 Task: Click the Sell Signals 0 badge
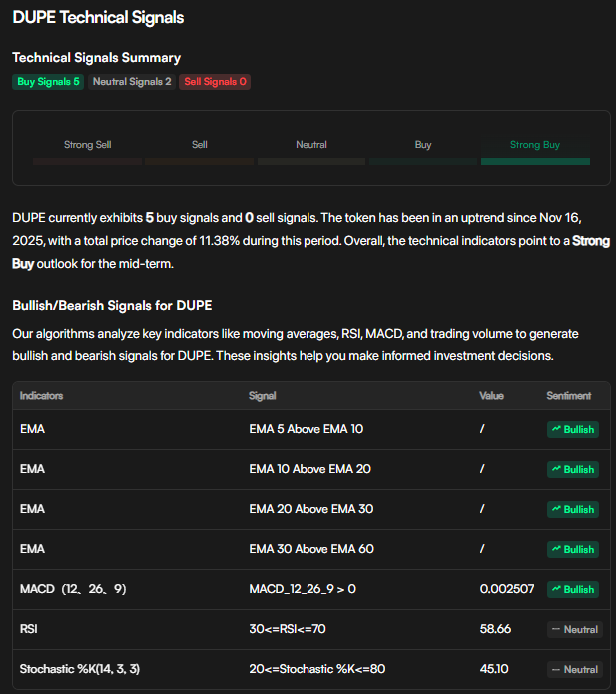click(x=215, y=82)
